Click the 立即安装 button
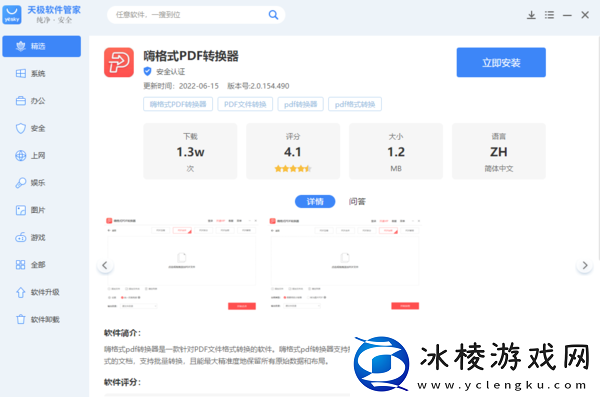Viewport: 600px width, 397px height. point(501,62)
